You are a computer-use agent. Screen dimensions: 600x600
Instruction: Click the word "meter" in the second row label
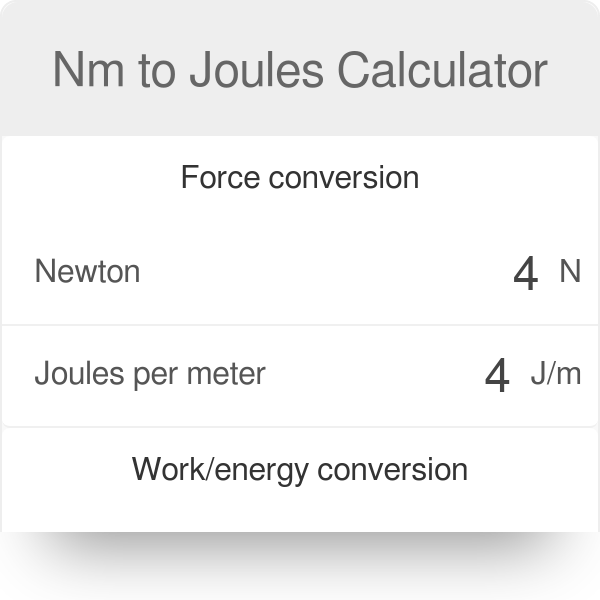coord(231,374)
